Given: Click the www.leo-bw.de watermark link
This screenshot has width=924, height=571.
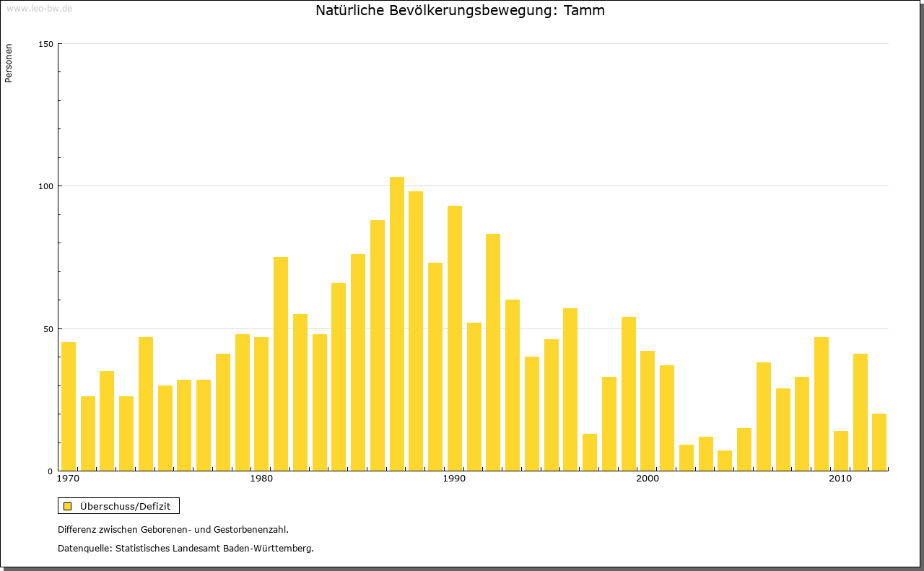Looking at the screenshot, I should [x=38, y=8].
